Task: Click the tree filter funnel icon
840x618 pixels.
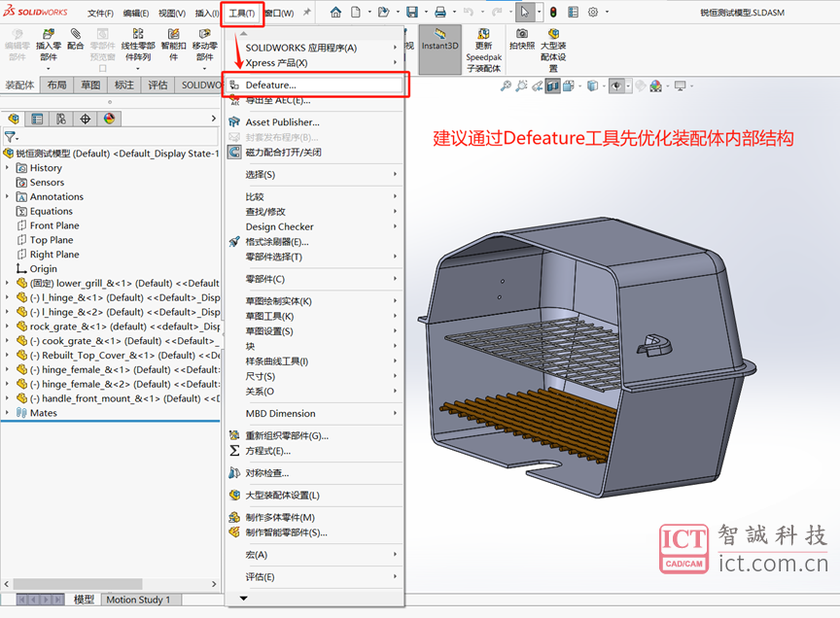Action: click(10, 137)
